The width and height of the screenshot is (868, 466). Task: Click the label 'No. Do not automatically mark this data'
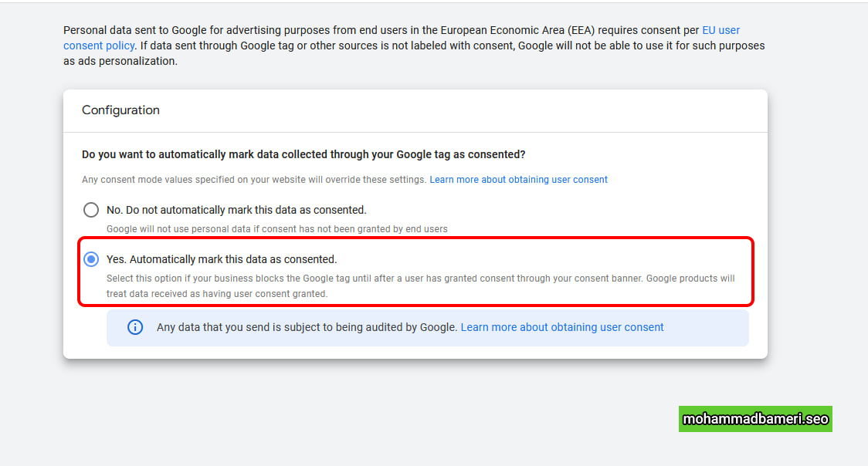click(x=236, y=210)
